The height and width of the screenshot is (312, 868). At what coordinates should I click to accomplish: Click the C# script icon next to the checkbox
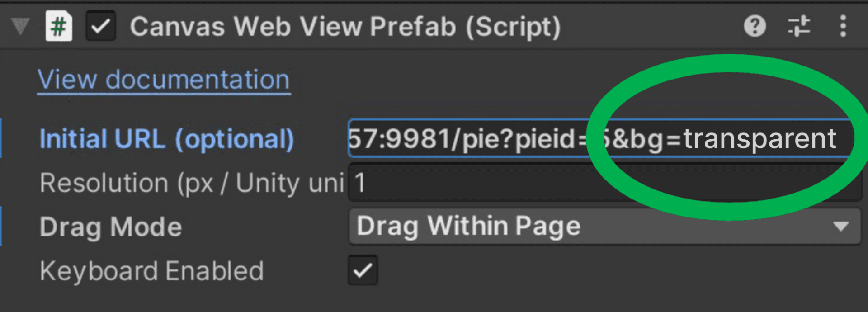pos(58,26)
